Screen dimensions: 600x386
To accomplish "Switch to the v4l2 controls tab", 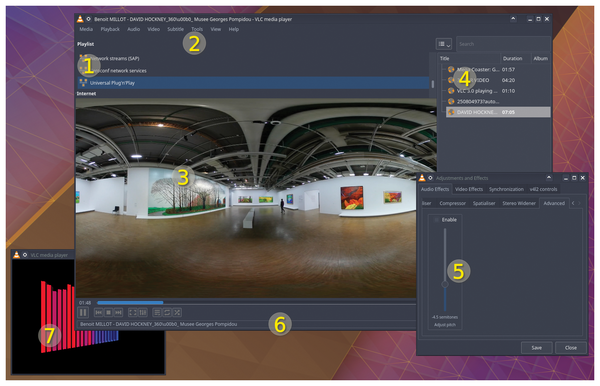I will pyautogui.click(x=543, y=189).
